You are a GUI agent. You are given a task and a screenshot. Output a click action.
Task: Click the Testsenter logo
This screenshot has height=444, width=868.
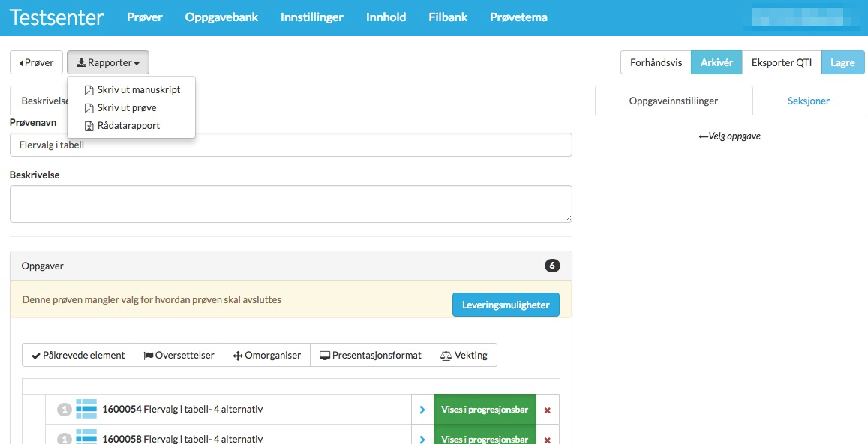click(x=56, y=17)
